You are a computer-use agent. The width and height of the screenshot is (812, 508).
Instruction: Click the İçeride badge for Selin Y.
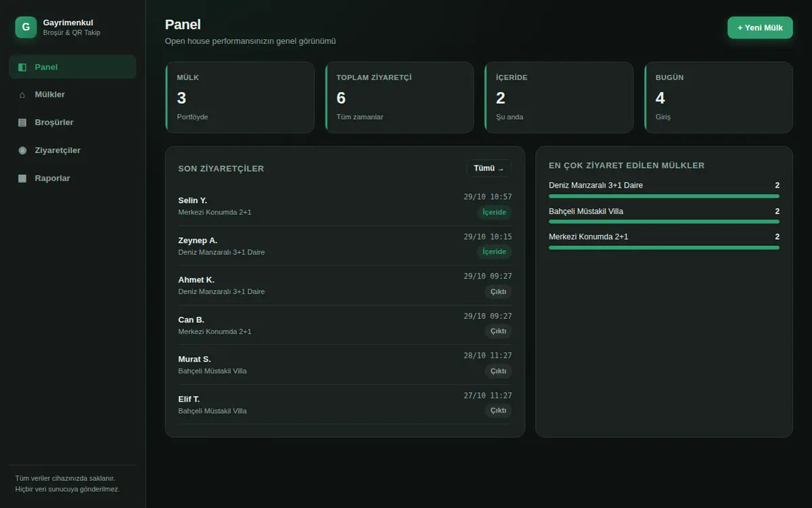[494, 212]
